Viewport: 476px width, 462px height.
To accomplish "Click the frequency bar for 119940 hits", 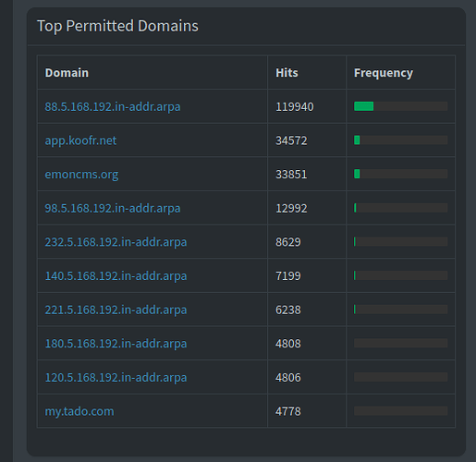I will (x=400, y=106).
